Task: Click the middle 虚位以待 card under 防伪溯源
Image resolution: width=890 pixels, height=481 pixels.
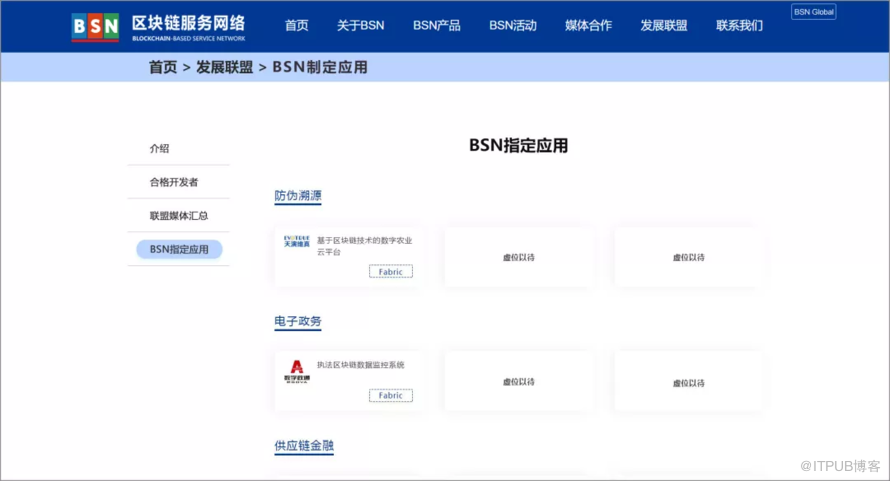Action: point(518,257)
